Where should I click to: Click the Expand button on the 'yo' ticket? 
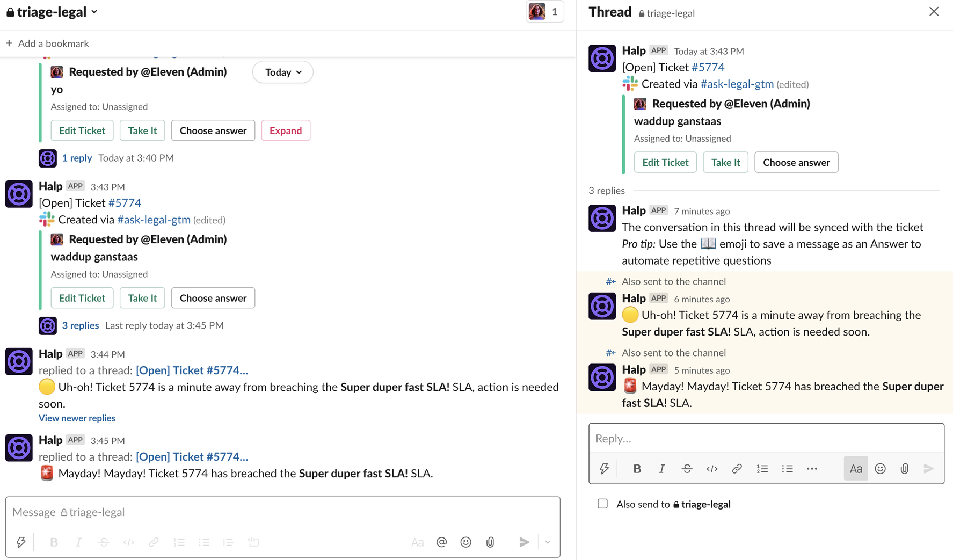coord(286,130)
